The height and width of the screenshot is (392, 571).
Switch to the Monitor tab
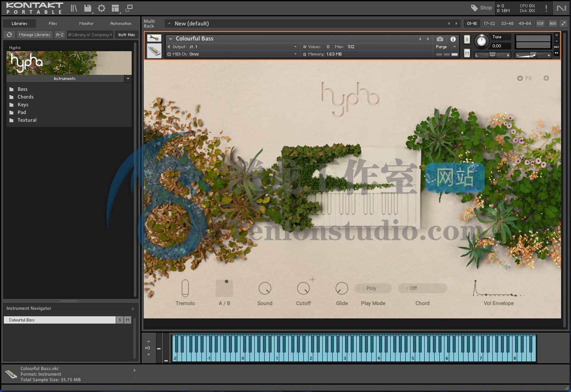[x=86, y=24]
